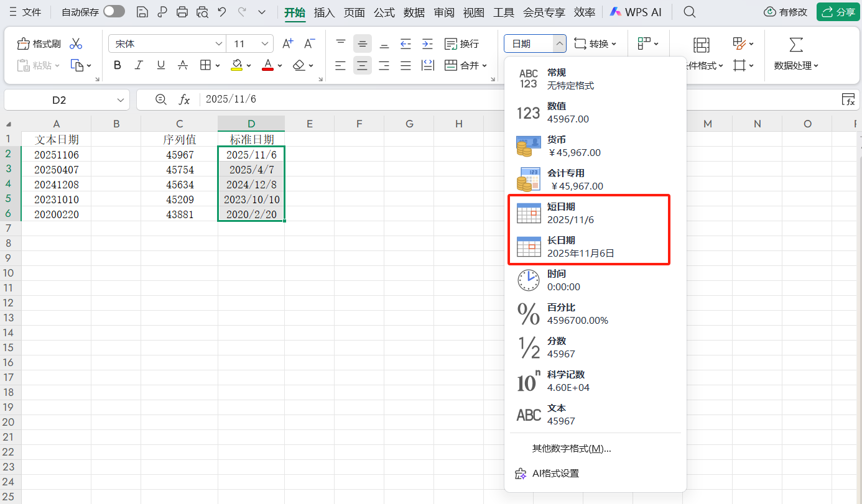The width and height of the screenshot is (862, 504).
Task: Click the 剪切 scissors icon
Action: click(76, 43)
